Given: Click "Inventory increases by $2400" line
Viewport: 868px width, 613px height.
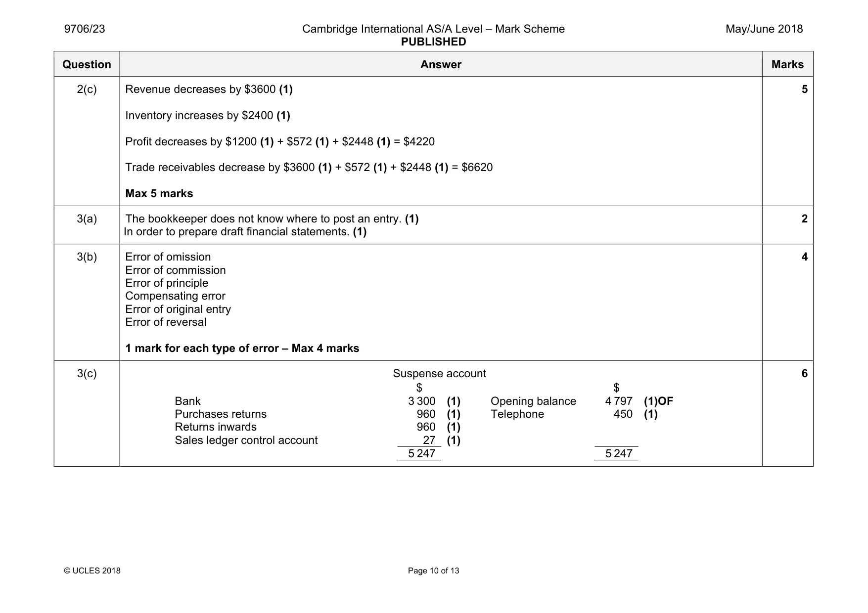Looking at the screenshot, I should (x=208, y=116).
